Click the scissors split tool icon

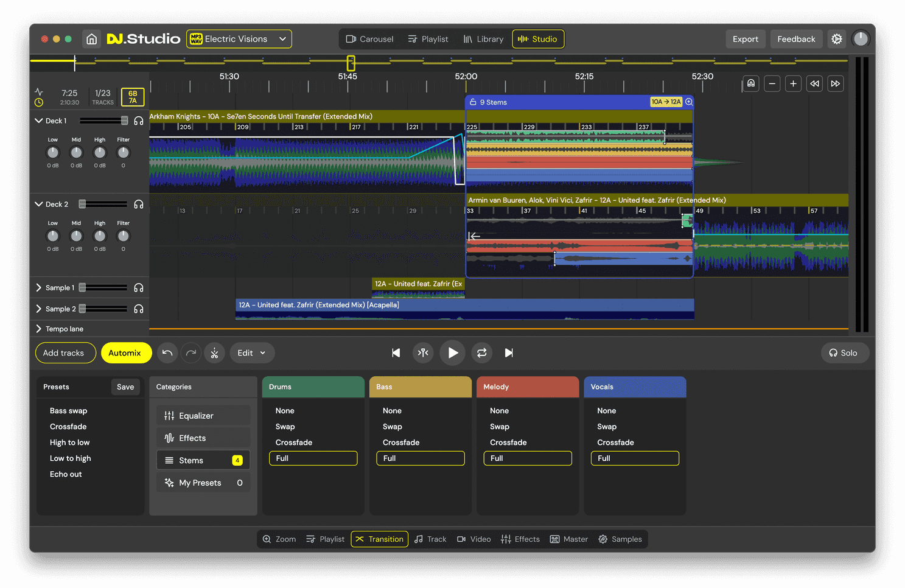[214, 353]
